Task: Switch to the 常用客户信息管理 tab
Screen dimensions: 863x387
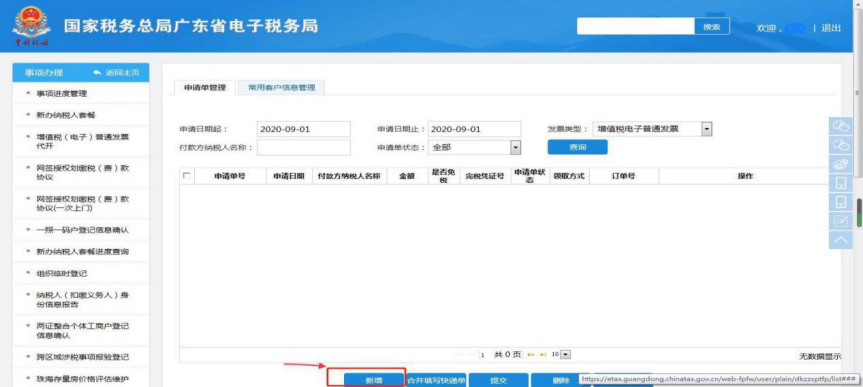Action: [x=282, y=88]
